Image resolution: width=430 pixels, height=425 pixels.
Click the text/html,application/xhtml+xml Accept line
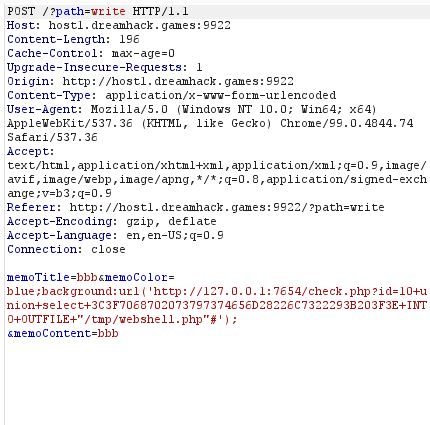click(x=217, y=166)
